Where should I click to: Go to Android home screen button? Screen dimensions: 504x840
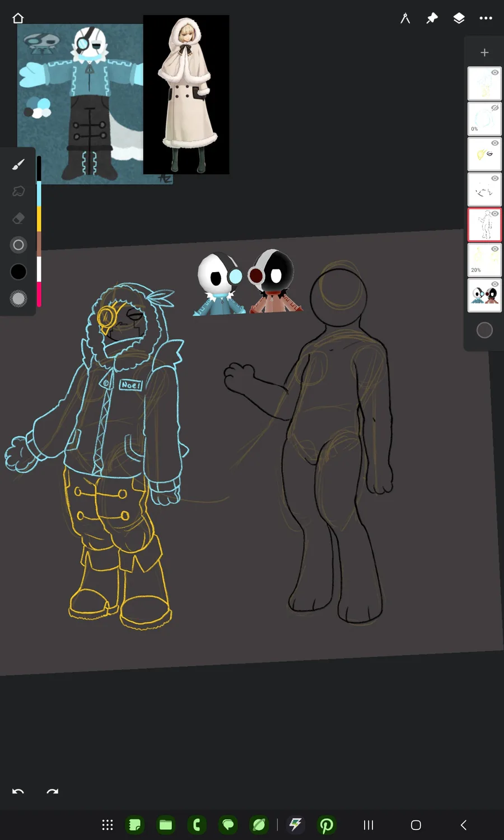click(x=416, y=825)
